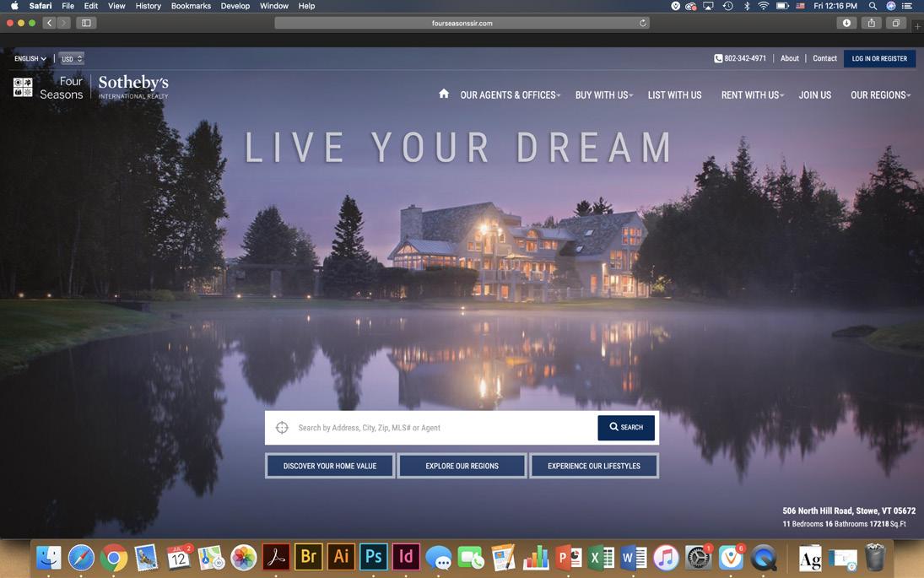The image size is (924, 578).
Task: Open the Contact link
Action: click(x=824, y=58)
